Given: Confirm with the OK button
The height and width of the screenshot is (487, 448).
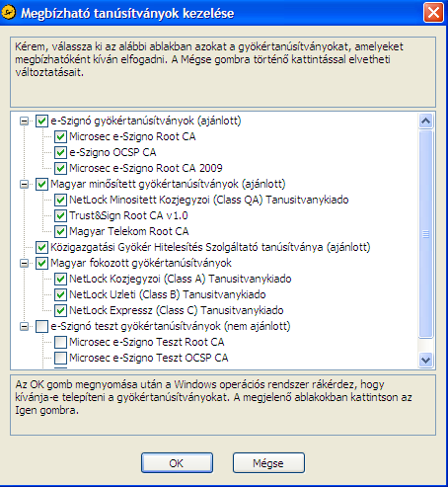Looking at the screenshot, I should pos(177,463).
